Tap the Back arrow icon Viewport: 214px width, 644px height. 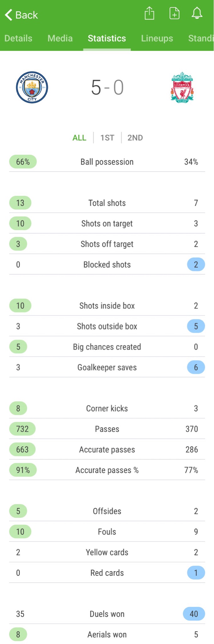pos(9,15)
